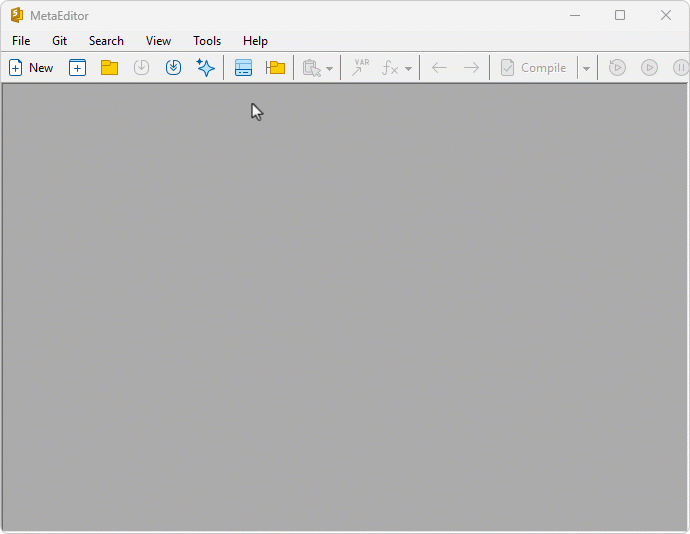Open the Tools menu

[207, 41]
